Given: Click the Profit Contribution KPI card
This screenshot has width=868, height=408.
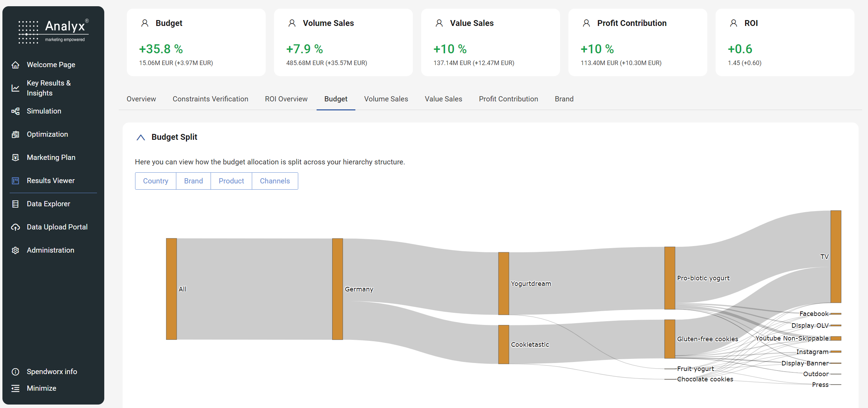Looking at the screenshot, I should 637,42.
